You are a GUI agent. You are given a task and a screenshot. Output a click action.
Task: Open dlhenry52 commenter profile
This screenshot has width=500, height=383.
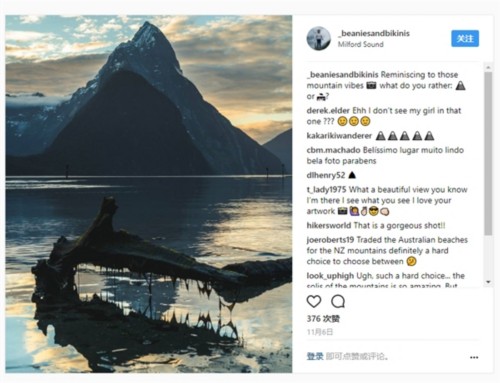click(326, 175)
